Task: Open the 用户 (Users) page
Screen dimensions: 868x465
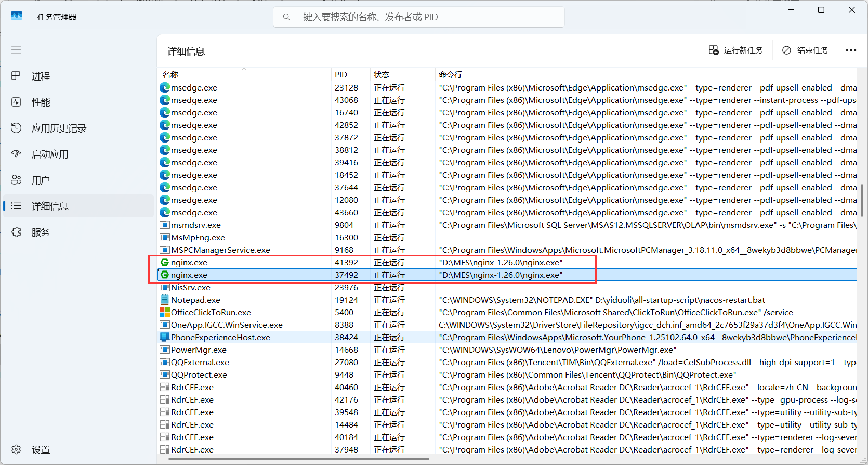Action: 78,180
